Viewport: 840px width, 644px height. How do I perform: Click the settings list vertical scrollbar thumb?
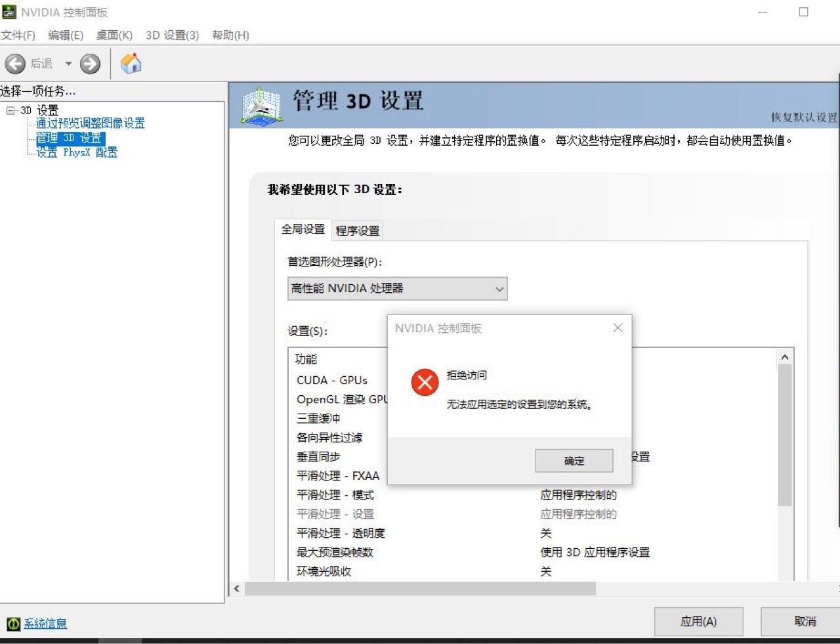click(785, 435)
